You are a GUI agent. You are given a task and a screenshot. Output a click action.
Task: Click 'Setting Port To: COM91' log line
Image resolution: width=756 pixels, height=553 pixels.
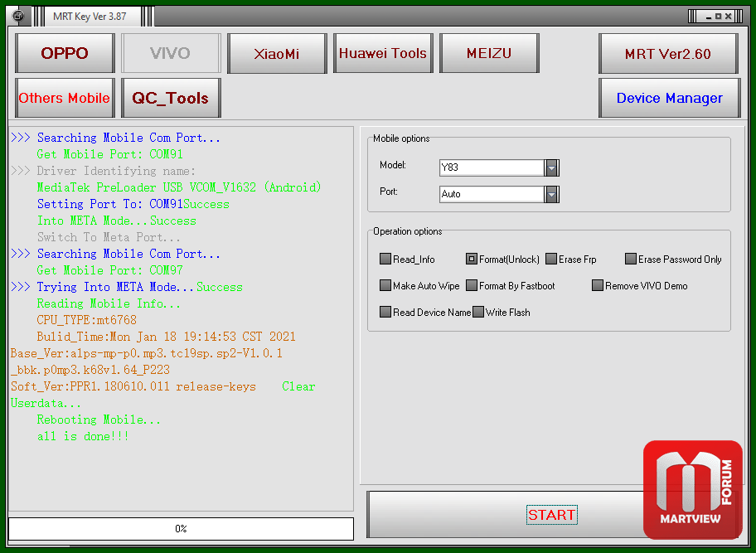(x=133, y=204)
